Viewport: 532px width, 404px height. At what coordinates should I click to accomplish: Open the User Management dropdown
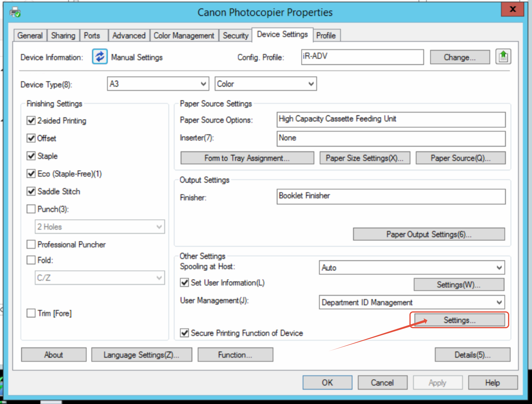pyautogui.click(x=412, y=302)
